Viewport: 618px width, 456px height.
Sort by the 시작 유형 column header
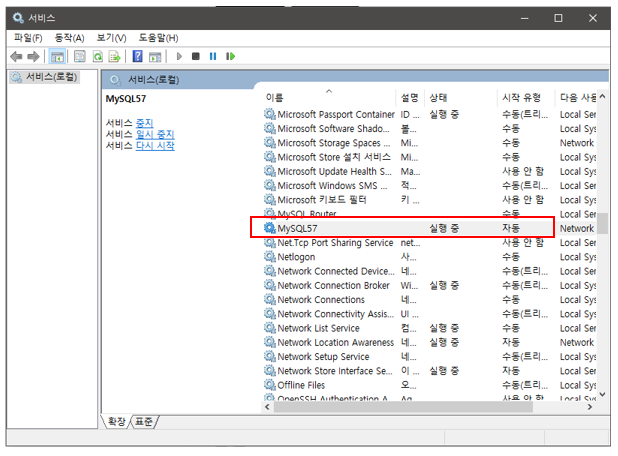[x=527, y=98]
